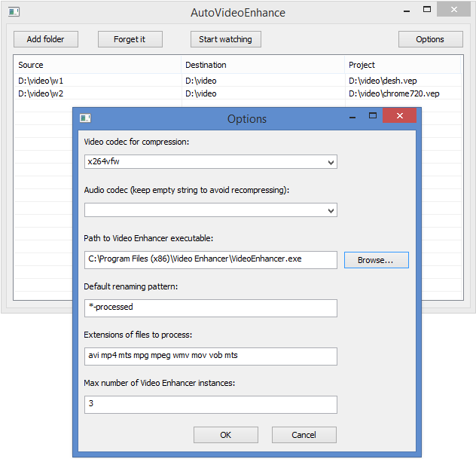Start watching folders

[x=225, y=39]
